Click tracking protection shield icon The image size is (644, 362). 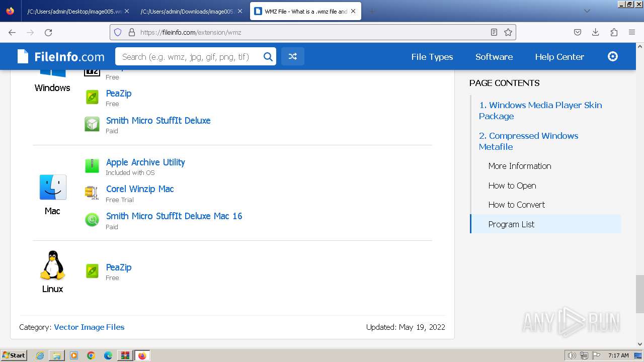click(x=118, y=32)
